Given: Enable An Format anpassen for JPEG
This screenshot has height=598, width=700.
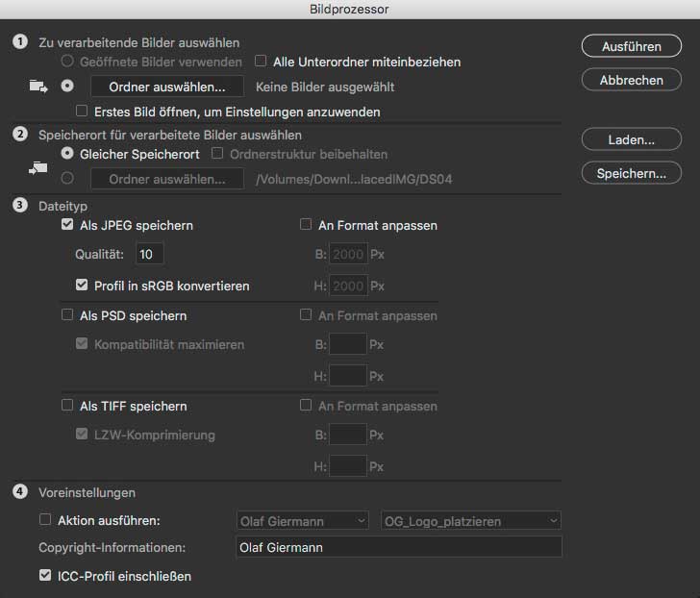Looking at the screenshot, I should click(306, 224).
